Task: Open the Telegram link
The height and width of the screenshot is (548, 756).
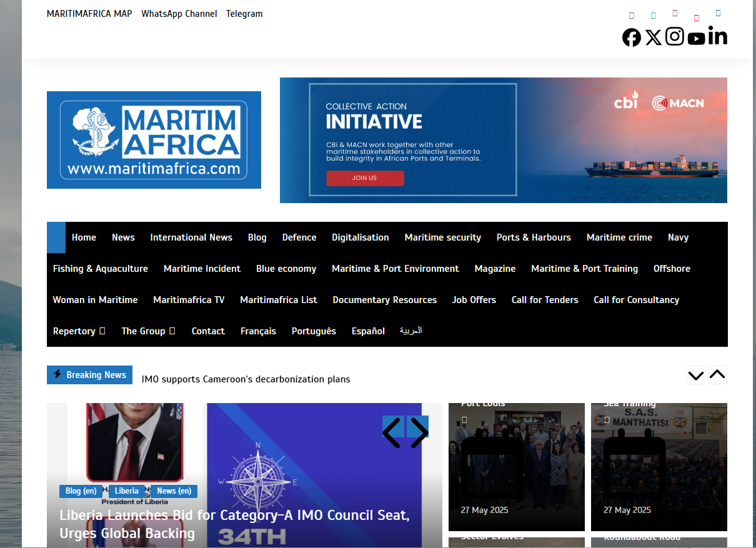Action: coord(244,14)
